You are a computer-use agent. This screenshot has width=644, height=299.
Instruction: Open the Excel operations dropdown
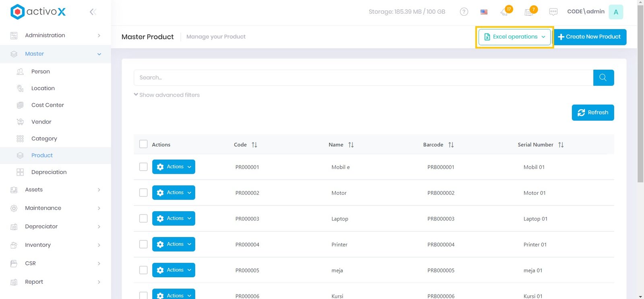click(x=514, y=37)
